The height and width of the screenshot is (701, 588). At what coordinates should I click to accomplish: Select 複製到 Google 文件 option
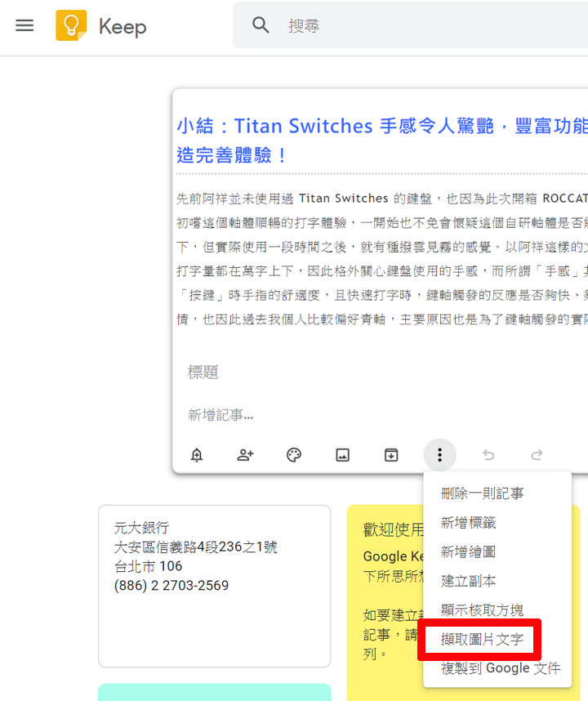[497, 668]
